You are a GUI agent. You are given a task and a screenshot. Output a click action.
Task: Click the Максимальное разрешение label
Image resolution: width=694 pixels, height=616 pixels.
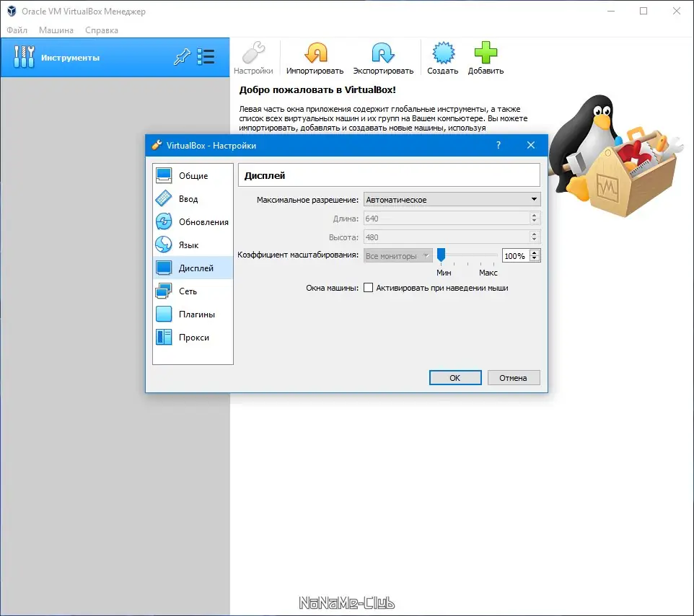point(307,200)
